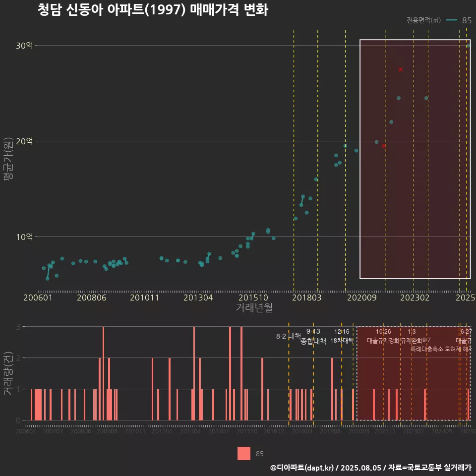Click the 202405 label on the volume chart axis
The height and width of the screenshot is (476, 476).
[x=442, y=431]
